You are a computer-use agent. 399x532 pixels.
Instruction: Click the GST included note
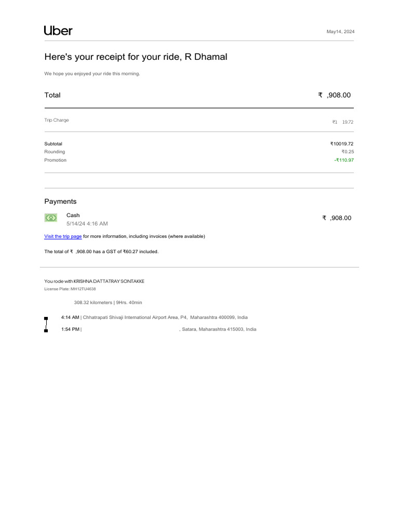click(101, 251)
